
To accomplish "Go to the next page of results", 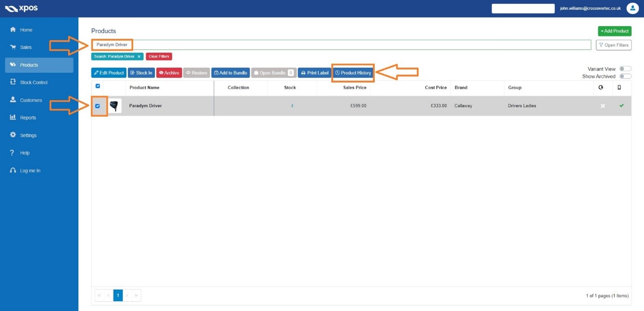I will click(127, 295).
